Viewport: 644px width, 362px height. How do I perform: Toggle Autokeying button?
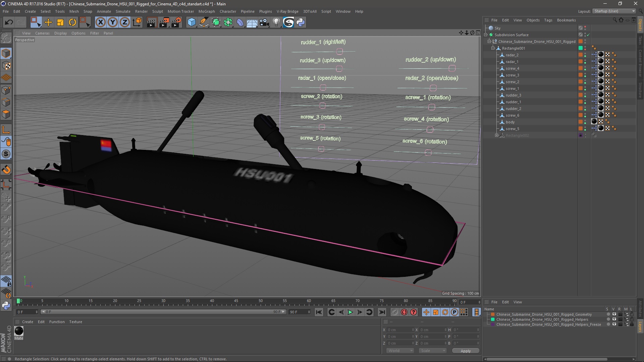[x=404, y=312]
